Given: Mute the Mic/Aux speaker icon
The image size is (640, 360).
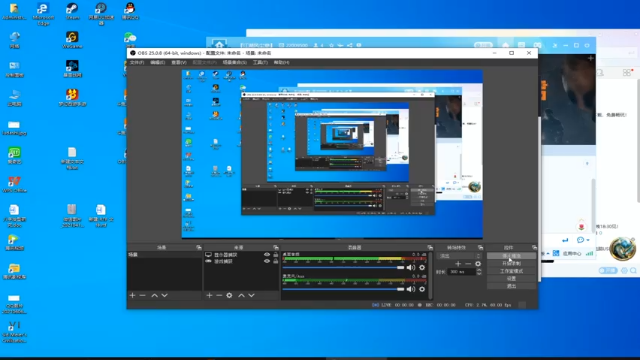Looking at the screenshot, I should tap(411, 289).
